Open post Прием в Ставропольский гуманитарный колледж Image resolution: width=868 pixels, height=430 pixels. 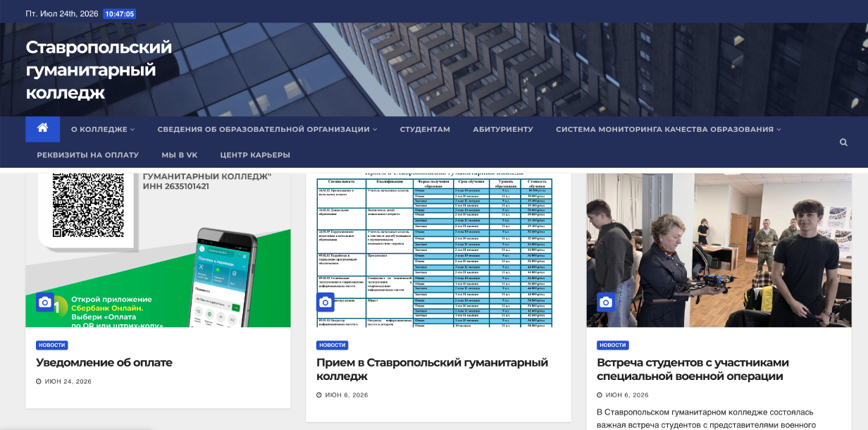[432, 369]
